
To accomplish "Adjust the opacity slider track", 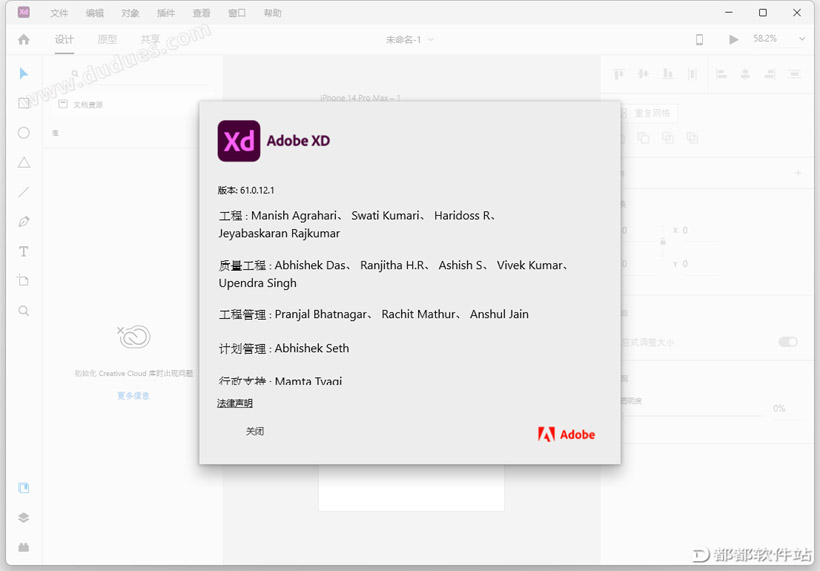I will pos(691,416).
